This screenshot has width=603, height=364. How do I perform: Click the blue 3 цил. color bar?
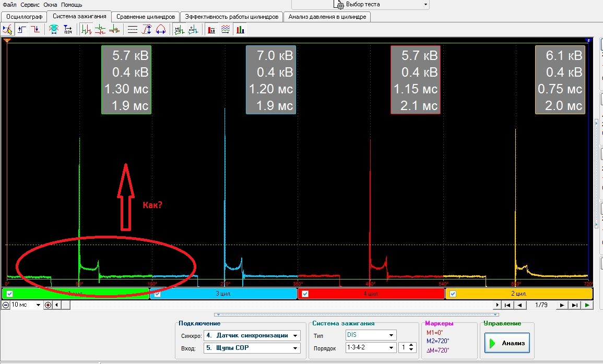pyautogui.click(x=223, y=294)
